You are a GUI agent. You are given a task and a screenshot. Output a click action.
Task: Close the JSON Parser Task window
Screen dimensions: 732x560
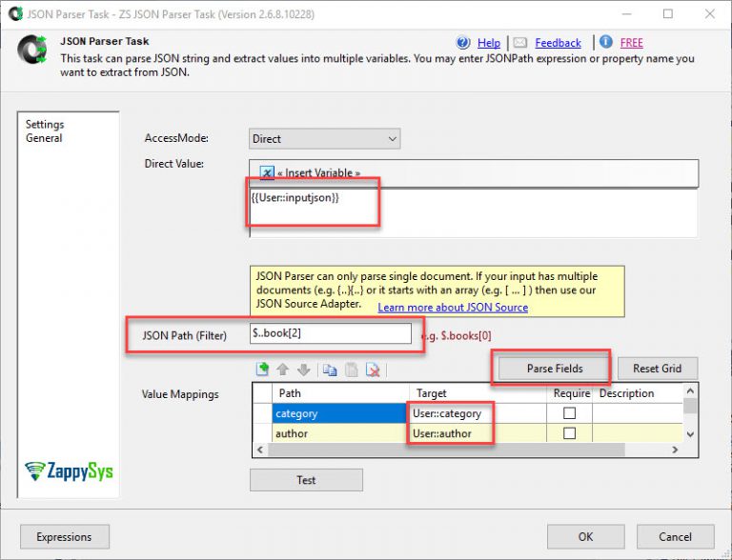pyautogui.click(x=709, y=14)
